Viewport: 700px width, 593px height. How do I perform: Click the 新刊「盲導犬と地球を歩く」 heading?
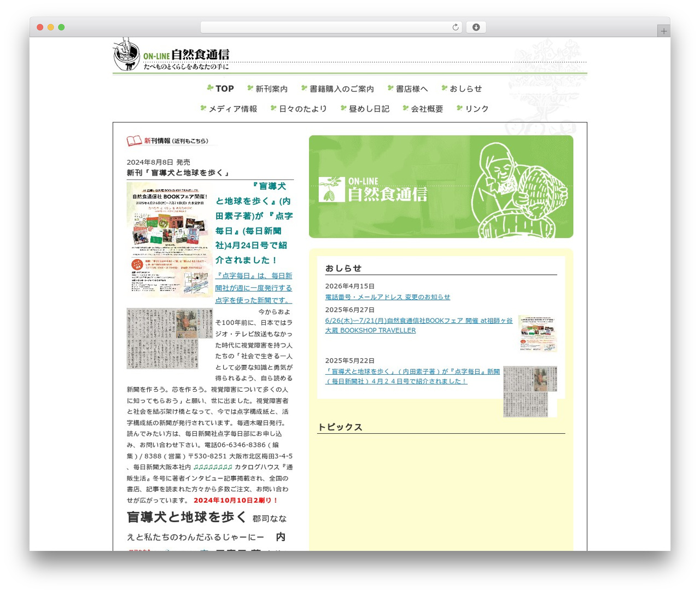pyautogui.click(x=178, y=173)
